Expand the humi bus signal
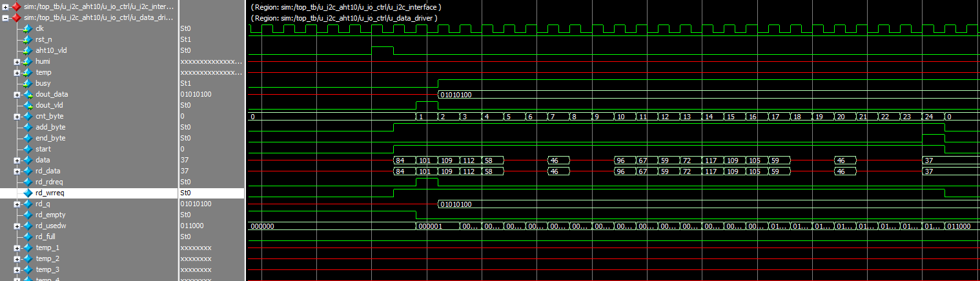This screenshot has height=281, width=980. pyautogui.click(x=17, y=61)
